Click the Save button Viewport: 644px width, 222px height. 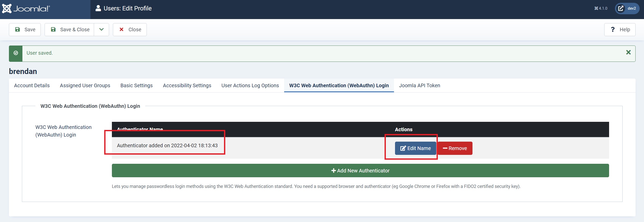pos(25,29)
